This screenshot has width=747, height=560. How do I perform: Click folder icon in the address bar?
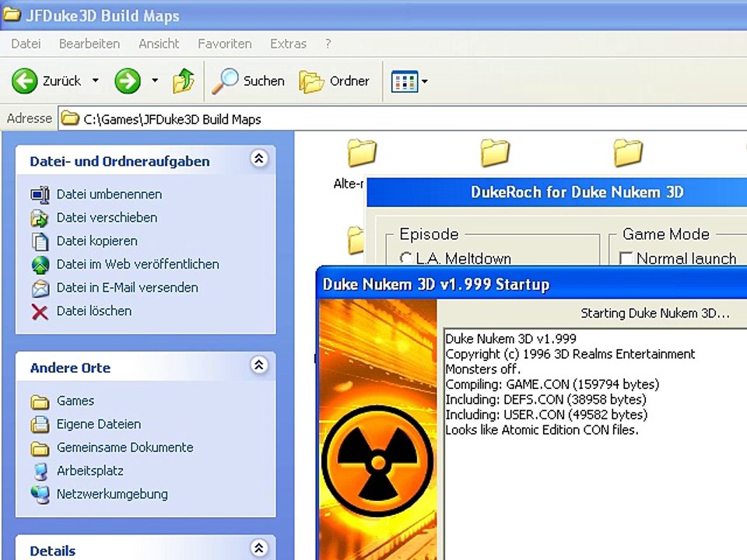[70, 118]
